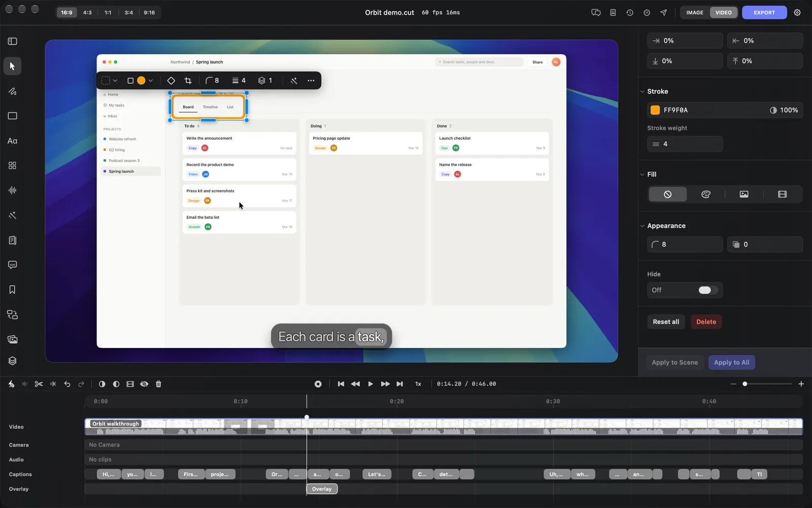The image size is (812, 508).
Task: Open corner radius 8 control in overlay toolbar
Action: (212, 80)
